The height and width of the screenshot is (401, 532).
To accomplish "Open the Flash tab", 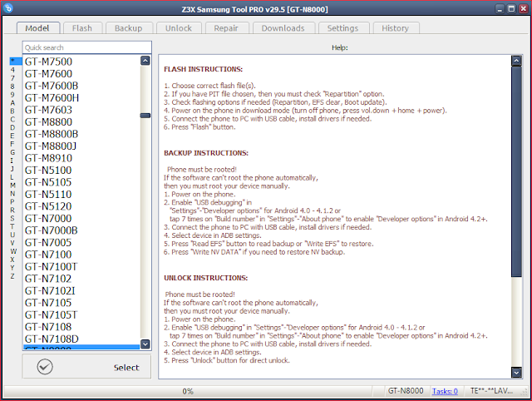I will pyautogui.click(x=82, y=28).
